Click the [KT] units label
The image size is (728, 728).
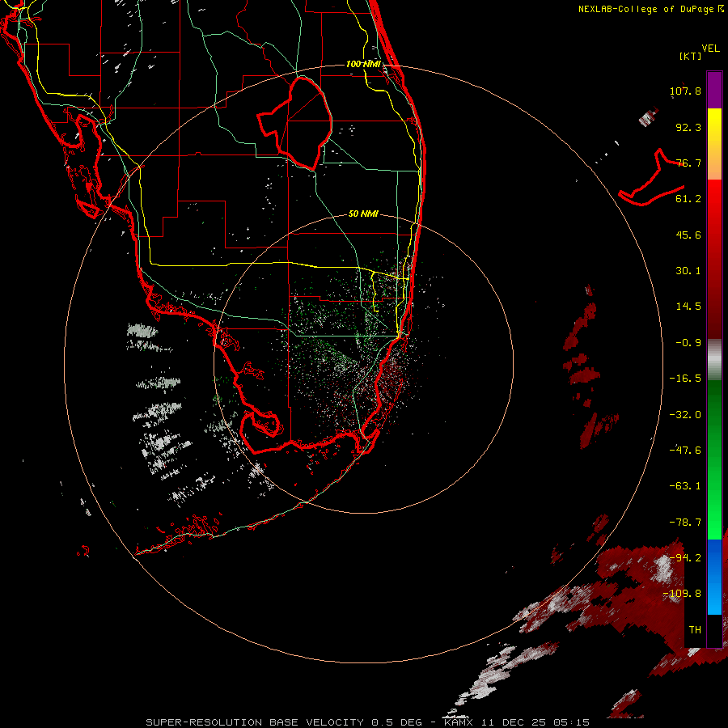pyautogui.click(x=690, y=56)
